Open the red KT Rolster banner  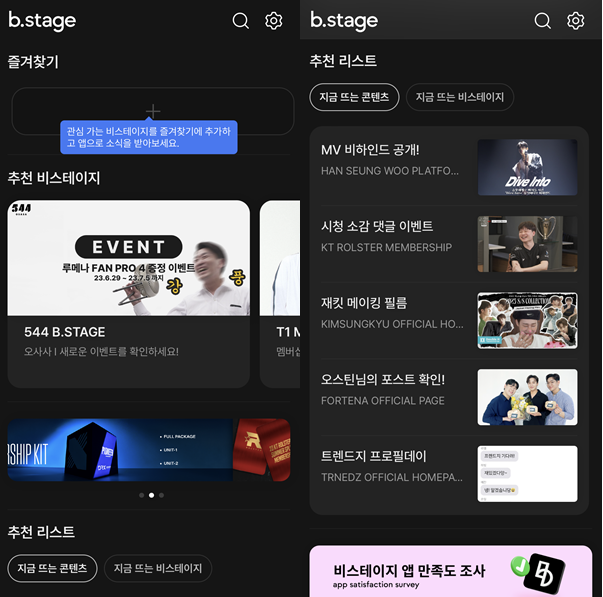tap(262, 450)
